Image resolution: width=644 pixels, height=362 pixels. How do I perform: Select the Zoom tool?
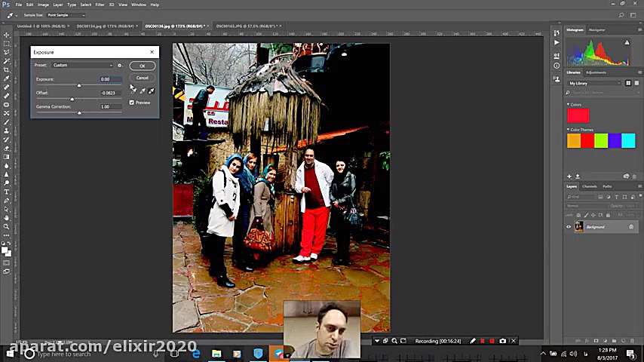[x=6, y=226]
